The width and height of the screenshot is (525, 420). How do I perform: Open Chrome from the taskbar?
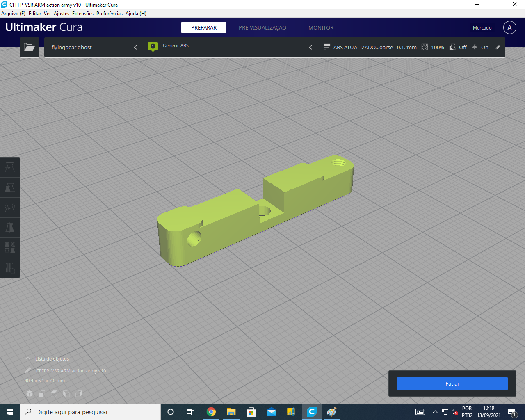(x=211, y=412)
